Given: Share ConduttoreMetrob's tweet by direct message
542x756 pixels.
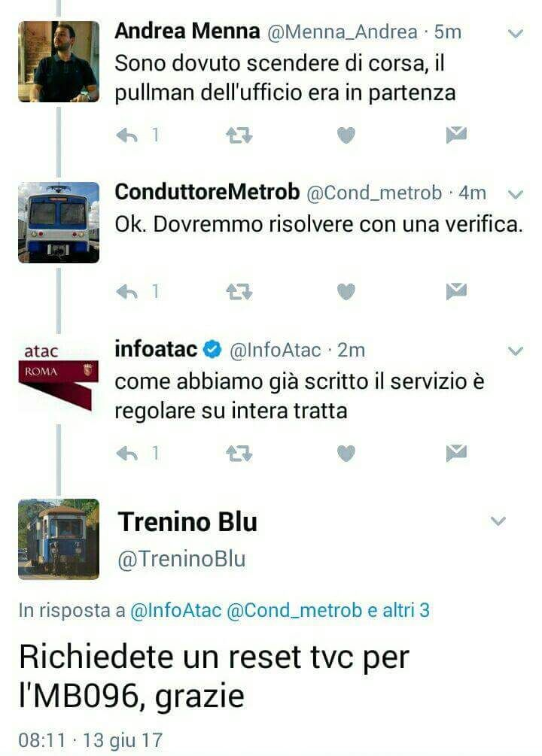Looking at the screenshot, I should click(456, 291).
